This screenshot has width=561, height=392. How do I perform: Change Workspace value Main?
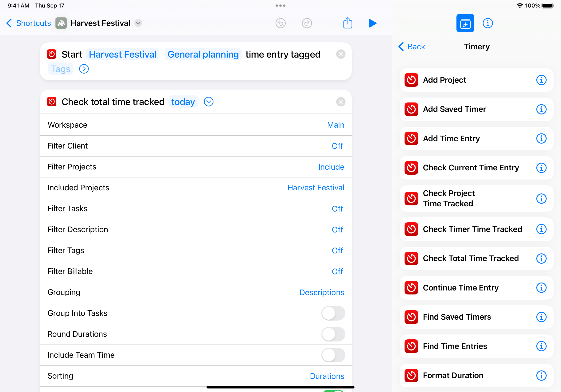click(335, 125)
